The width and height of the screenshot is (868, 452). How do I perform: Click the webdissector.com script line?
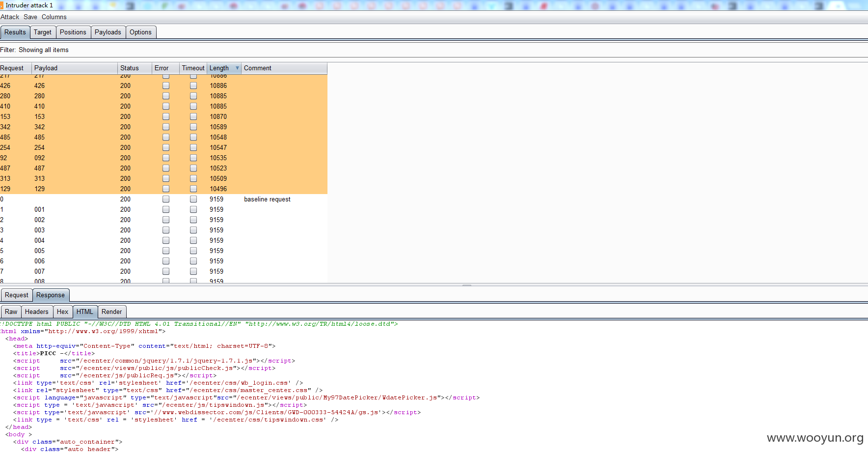point(217,413)
